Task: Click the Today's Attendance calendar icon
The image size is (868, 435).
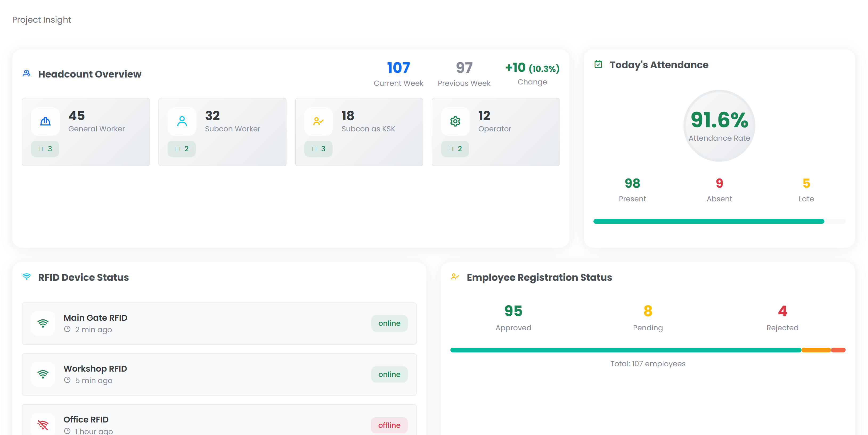Action: [598, 64]
